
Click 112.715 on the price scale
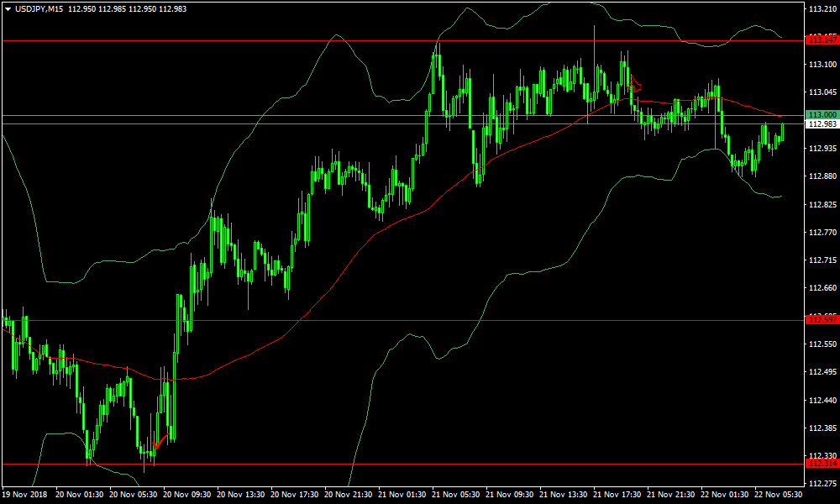coord(822,260)
